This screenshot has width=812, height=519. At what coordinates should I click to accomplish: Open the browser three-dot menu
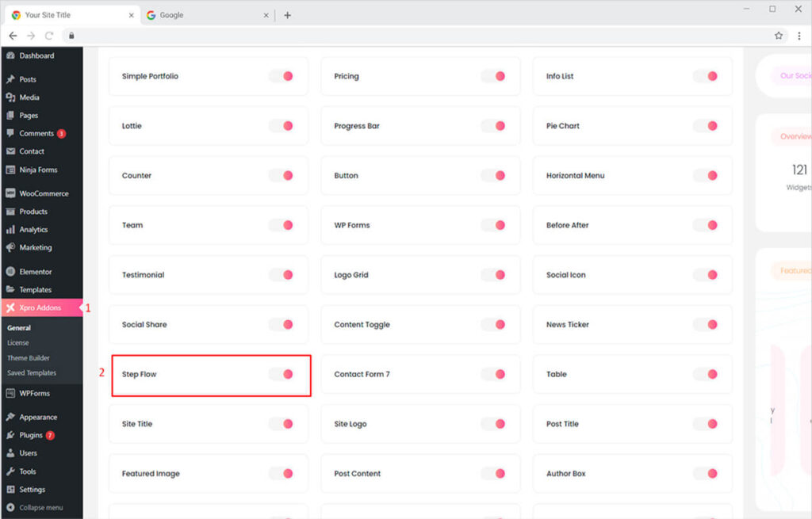[799, 36]
